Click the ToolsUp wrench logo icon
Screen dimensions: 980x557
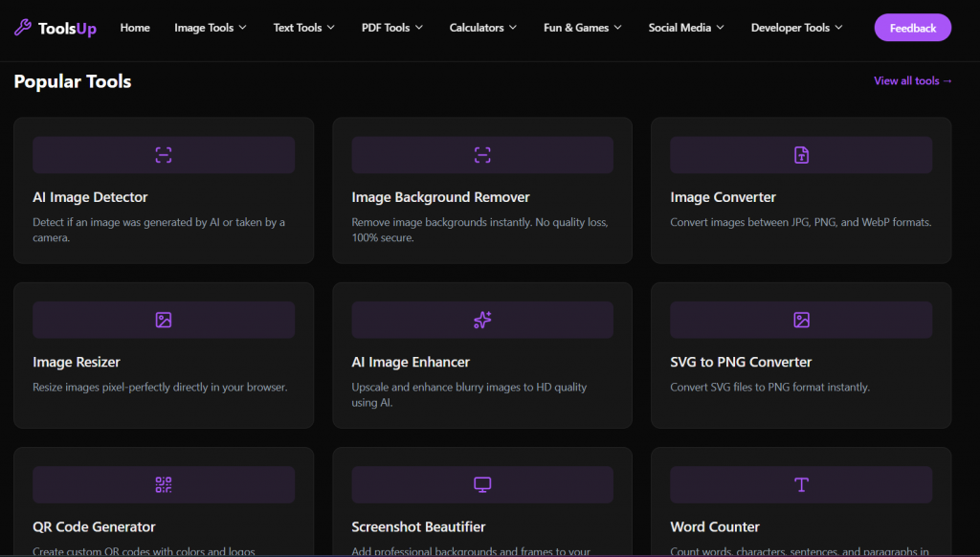23,27
